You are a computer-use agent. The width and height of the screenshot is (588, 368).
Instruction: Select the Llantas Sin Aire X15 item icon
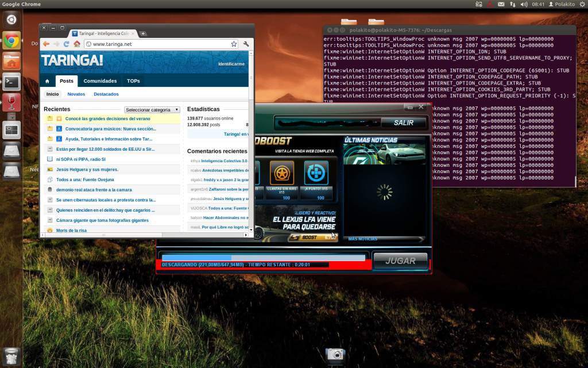(282, 172)
